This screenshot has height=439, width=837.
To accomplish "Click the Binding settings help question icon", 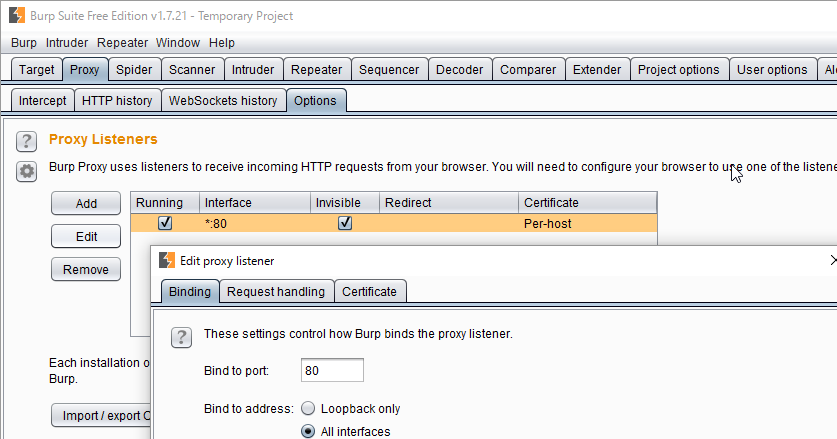I will click(x=181, y=338).
